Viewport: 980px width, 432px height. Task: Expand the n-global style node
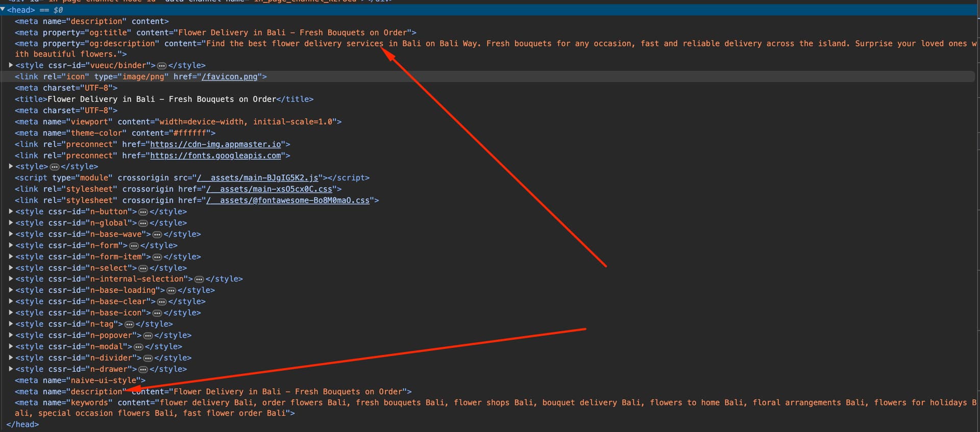pyautogui.click(x=11, y=222)
